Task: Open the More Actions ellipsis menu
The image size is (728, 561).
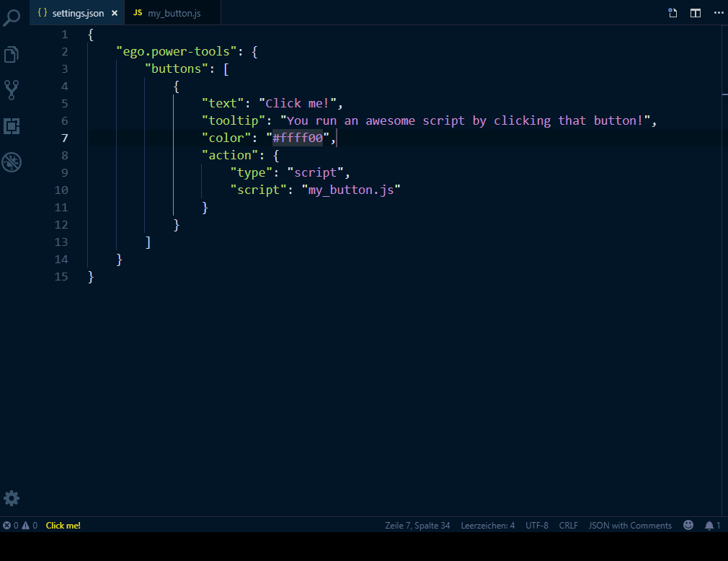Action: (x=718, y=13)
